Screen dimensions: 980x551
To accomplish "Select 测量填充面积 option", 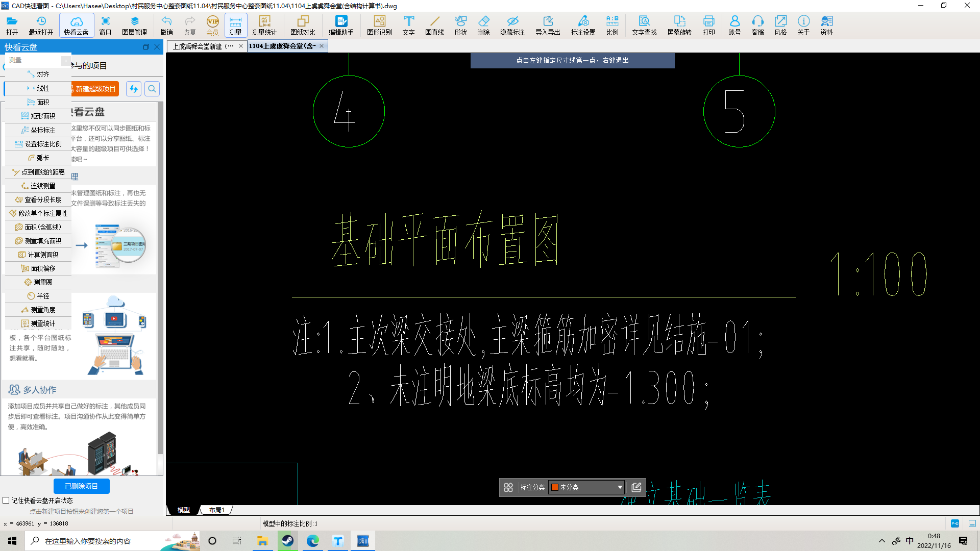I will 38,241.
